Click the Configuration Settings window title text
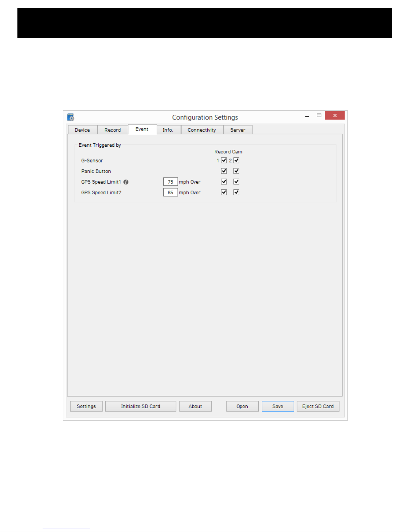Screen dimensions: 411x532 click(205, 117)
